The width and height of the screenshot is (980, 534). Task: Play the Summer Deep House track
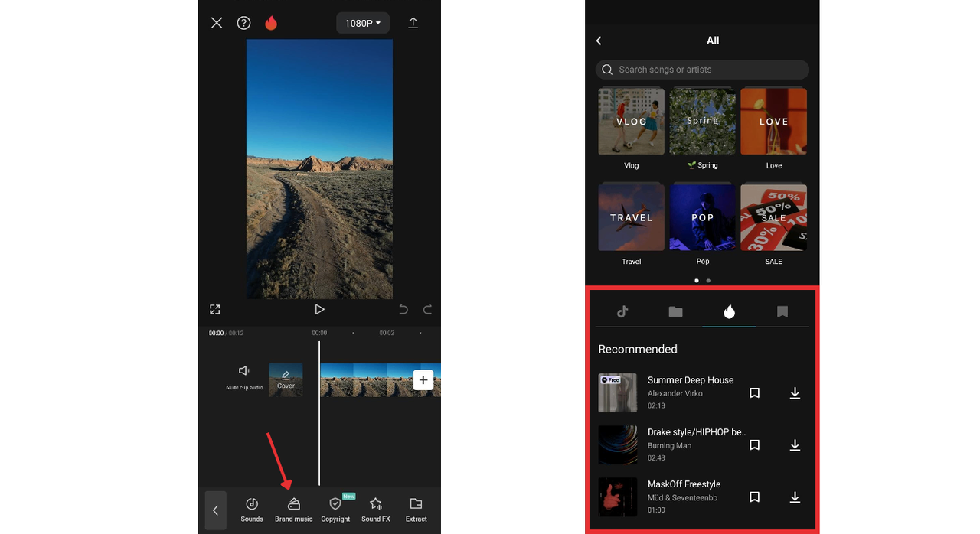click(x=618, y=392)
